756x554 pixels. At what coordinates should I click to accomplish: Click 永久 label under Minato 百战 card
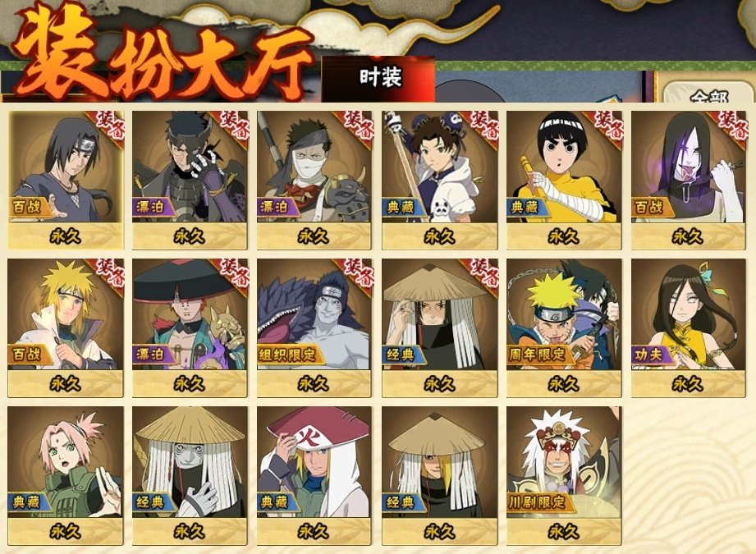pyautogui.click(x=66, y=384)
